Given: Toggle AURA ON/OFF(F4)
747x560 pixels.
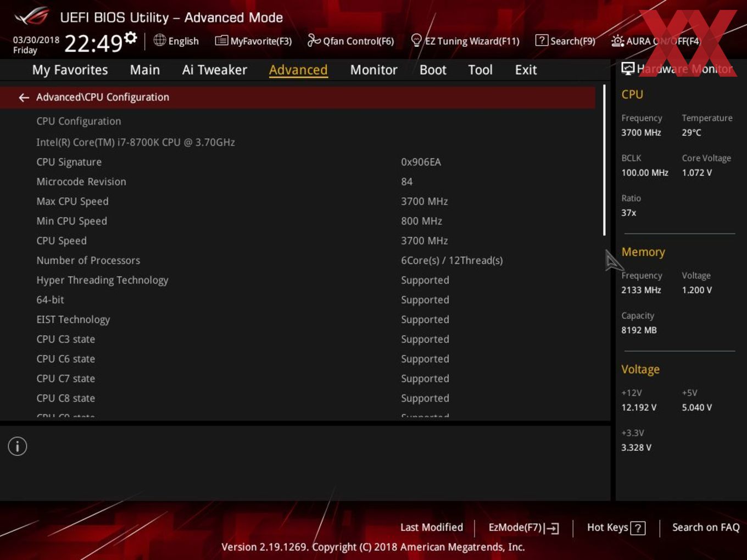Looking at the screenshot, I should pos(656,41).
